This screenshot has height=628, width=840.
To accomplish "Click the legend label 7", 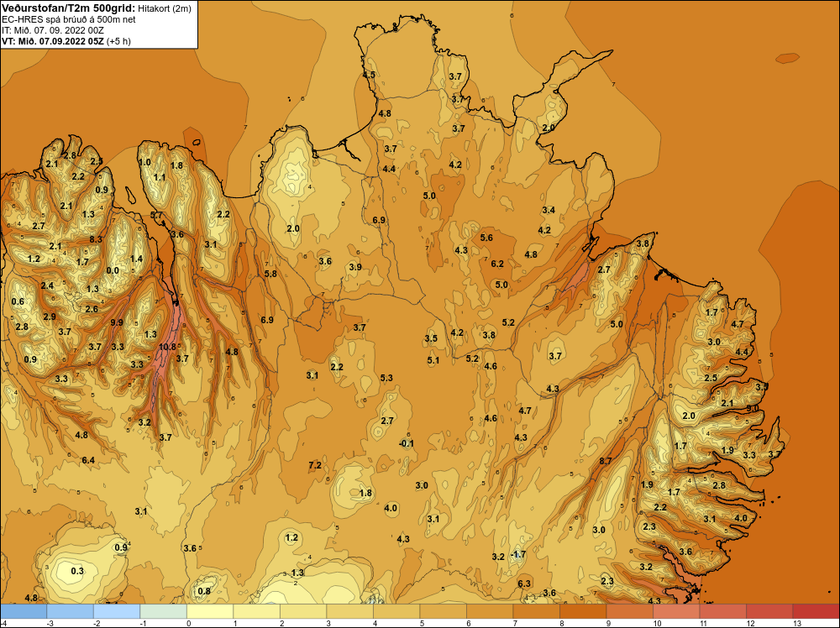I will [515, 623].
